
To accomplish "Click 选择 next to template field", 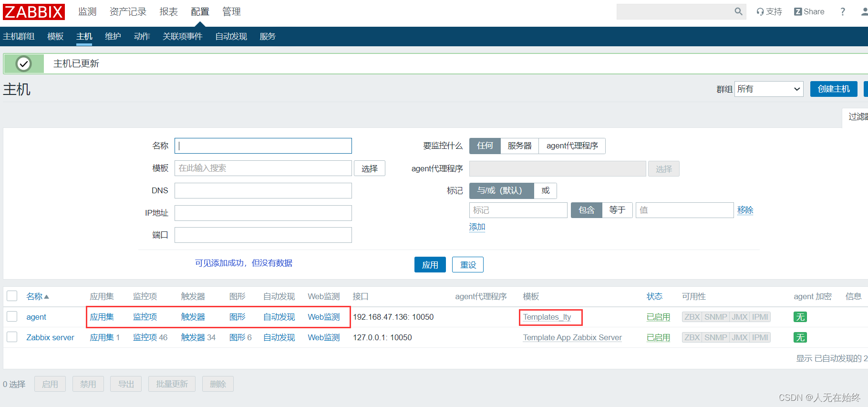I will point(370,168).
